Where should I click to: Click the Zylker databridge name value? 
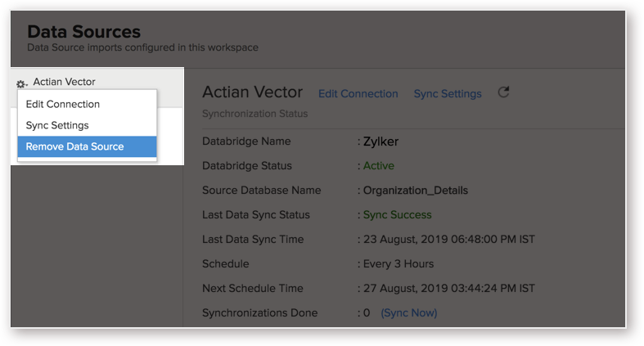click(x=381, y=142)
